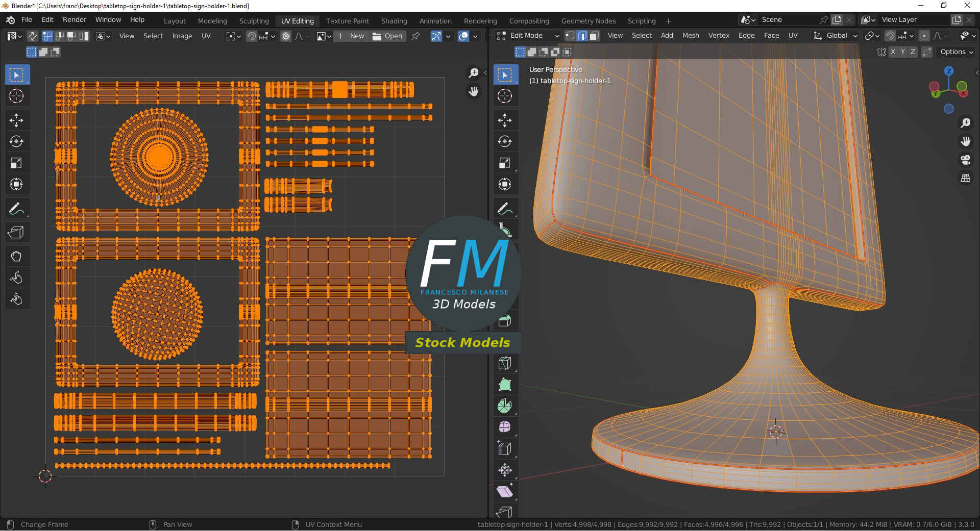980x531 pixels.
Task: Open Global transform orientation dropdown
Action: pyautogui.click(x=836, y=36)
